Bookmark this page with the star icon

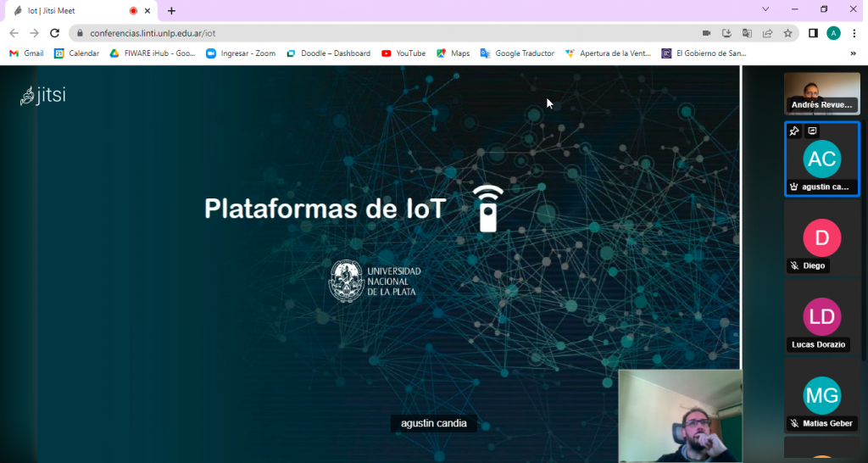tap(787, 33)
